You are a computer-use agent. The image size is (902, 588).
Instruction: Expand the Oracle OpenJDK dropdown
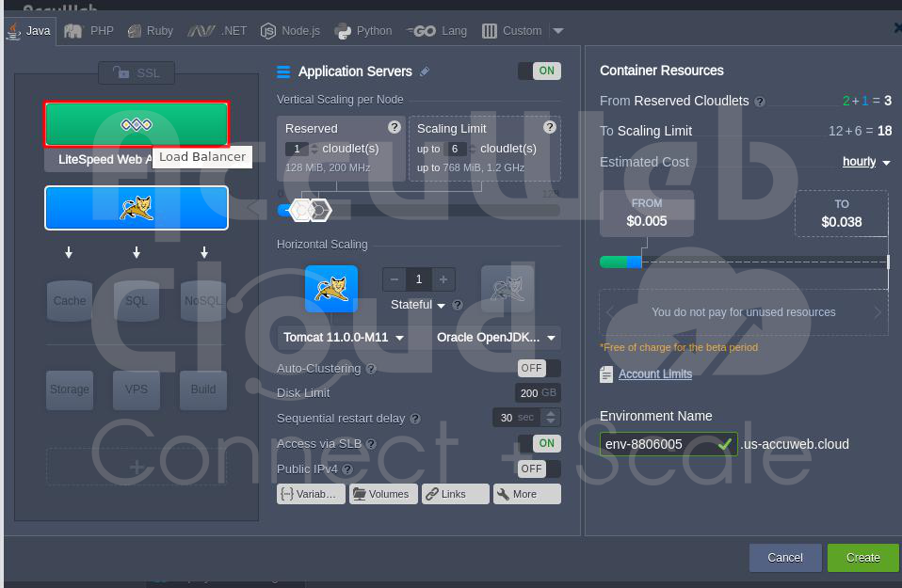[497, 337]
